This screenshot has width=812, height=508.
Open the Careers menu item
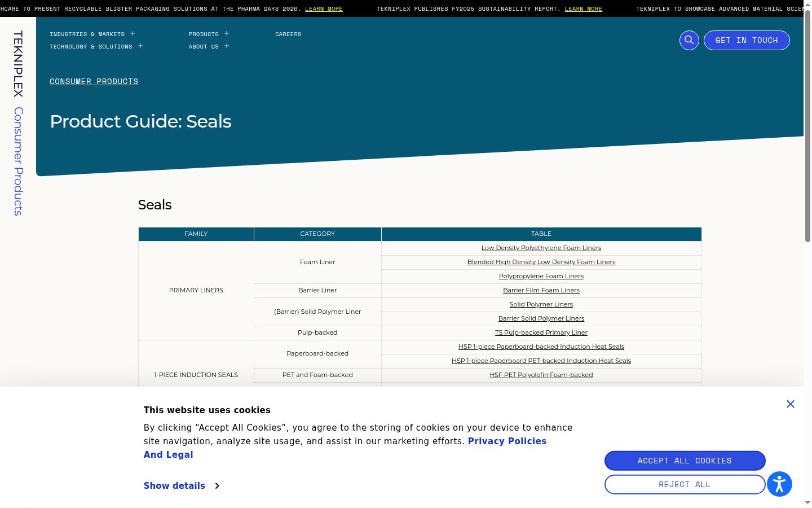coord(288,34)
